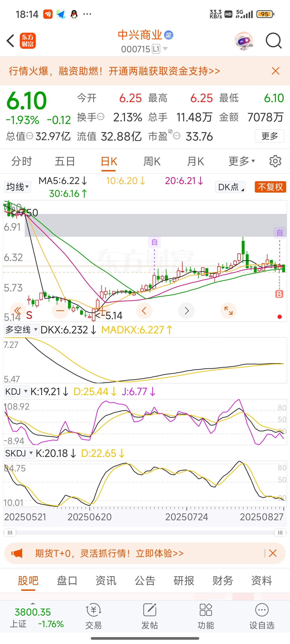Tap the 换手 info icon
Screen dimensions: 290x644
[x=101, y=117]
